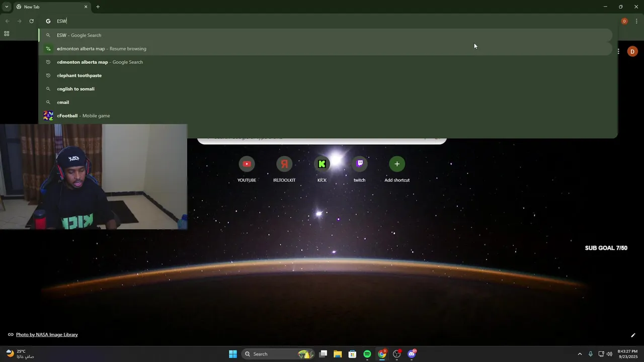644x362 pixels.
Task: Choose edmonton alberta map Google Search suggestion
Action: (326, 62)
